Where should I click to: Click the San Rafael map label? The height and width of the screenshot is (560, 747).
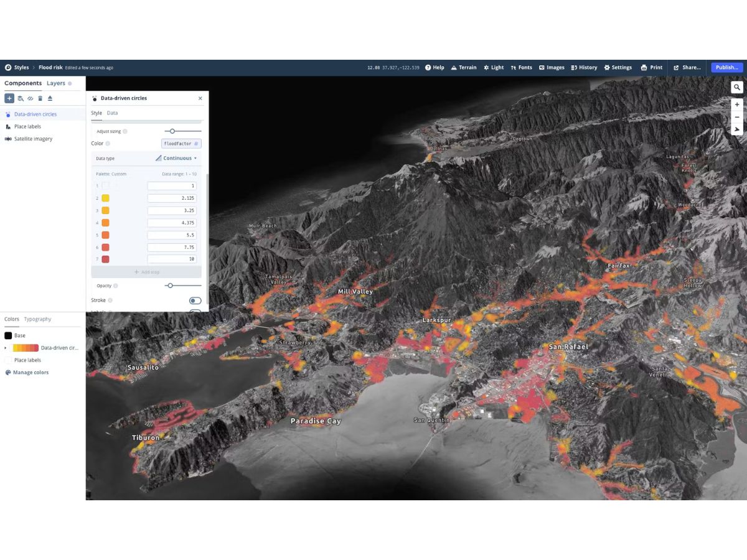[568, 347]
